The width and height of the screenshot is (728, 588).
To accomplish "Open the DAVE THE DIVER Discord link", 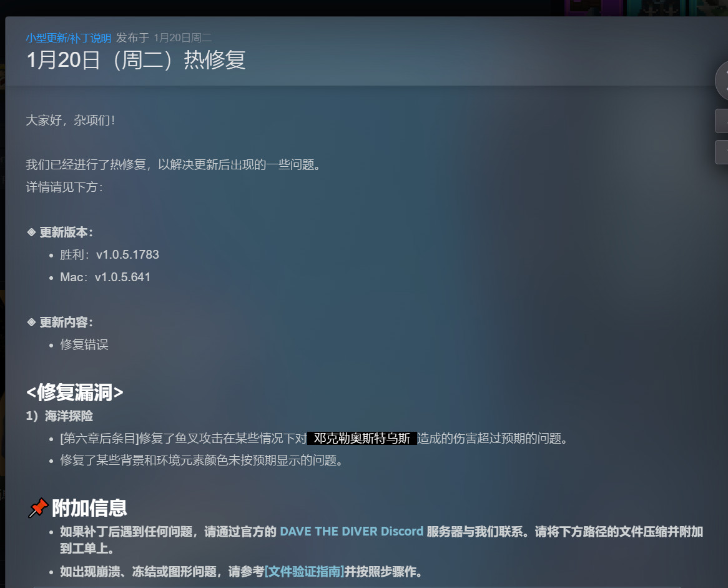I will pyautogui.click(x=351, y=532).
